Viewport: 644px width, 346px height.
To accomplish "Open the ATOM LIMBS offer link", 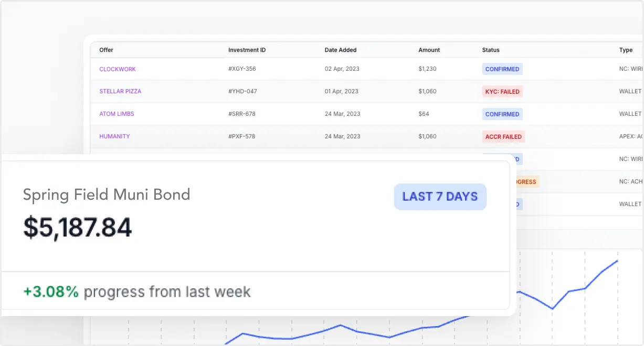I will coord(117,114).
